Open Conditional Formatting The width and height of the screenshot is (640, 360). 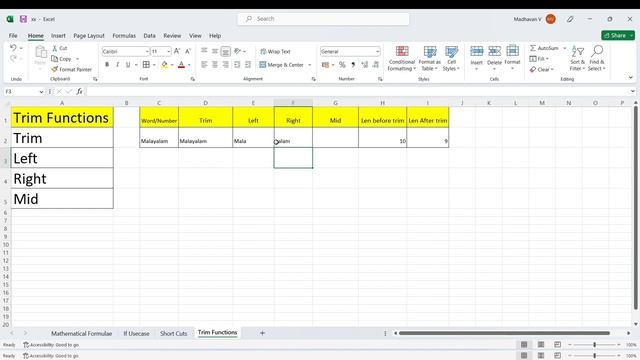coord(402,58)
